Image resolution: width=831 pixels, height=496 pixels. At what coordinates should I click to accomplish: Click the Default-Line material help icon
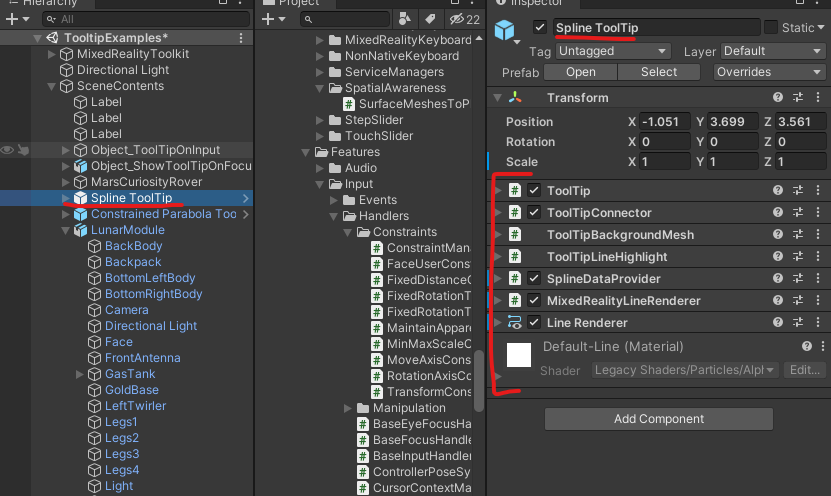[x=807, y=346]
